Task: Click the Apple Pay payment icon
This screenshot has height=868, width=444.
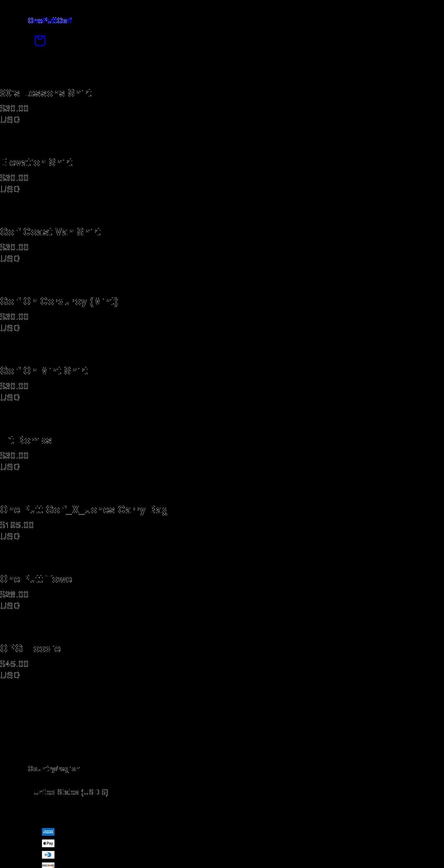Action: pos(48,843)
